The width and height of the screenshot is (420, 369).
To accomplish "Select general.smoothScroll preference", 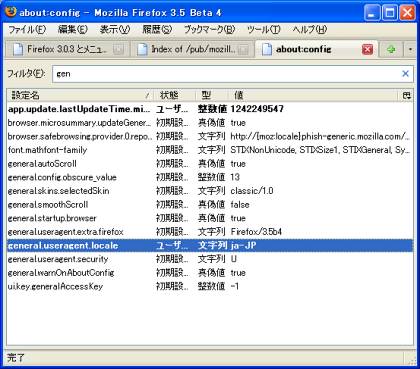I will click(210, 205).
